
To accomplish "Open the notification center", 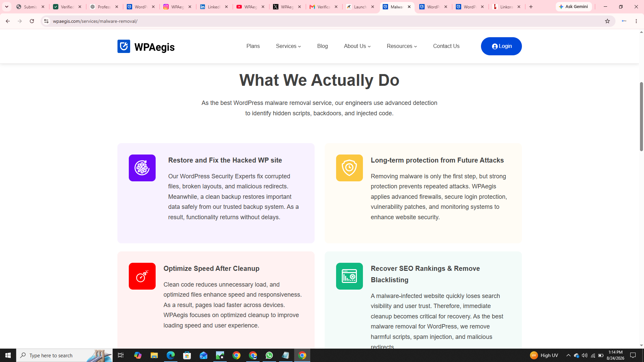I will (x=633, y=355).
